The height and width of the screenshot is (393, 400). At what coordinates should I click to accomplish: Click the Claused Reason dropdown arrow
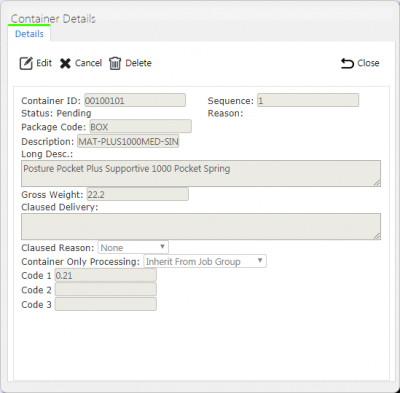tap(162, 247)
